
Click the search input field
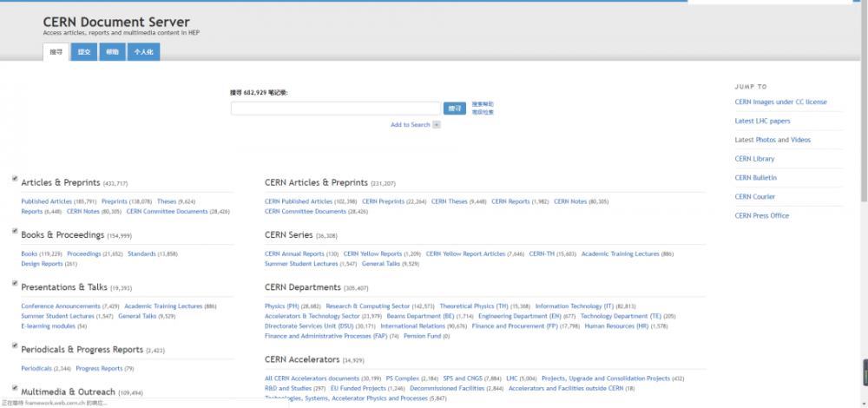336,109
